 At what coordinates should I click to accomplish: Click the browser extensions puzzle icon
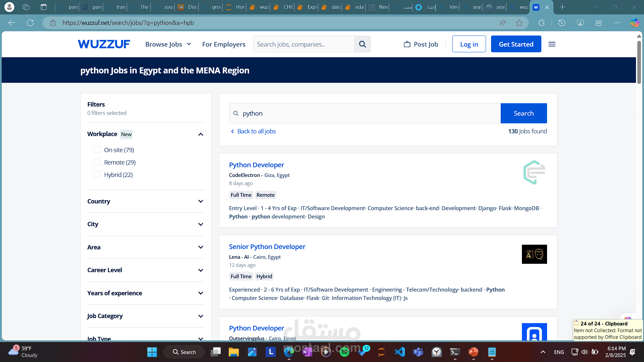click(542, 22)
